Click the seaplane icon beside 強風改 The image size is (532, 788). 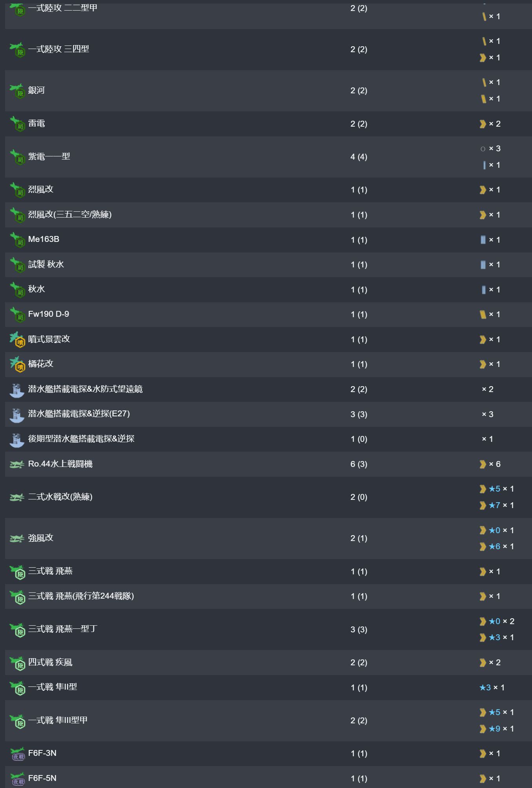(17, 539)
